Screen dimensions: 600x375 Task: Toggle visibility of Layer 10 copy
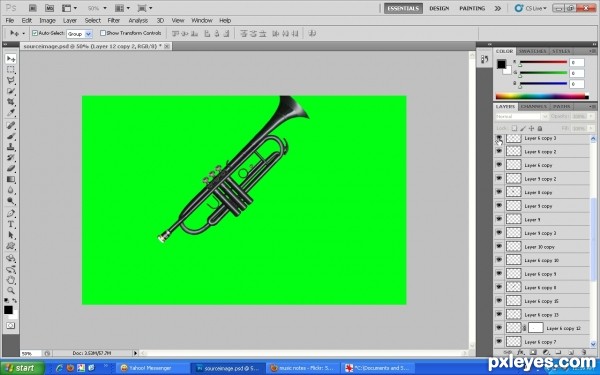[499, 246]
